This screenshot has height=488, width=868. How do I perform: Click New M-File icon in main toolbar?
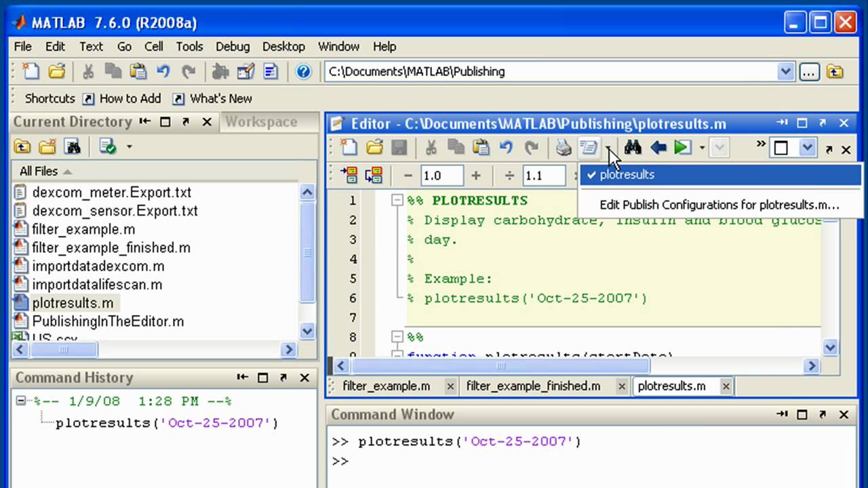(x=31, y=71)
